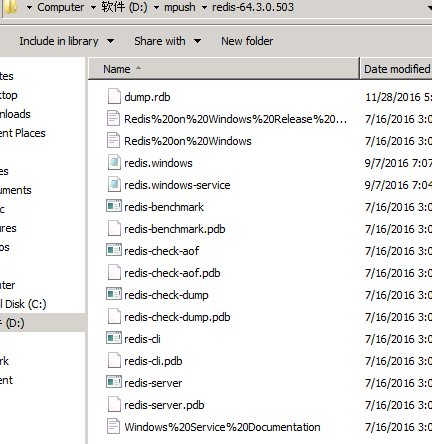Click the redis.windows-service config file icon

click(x=114, y=185)
